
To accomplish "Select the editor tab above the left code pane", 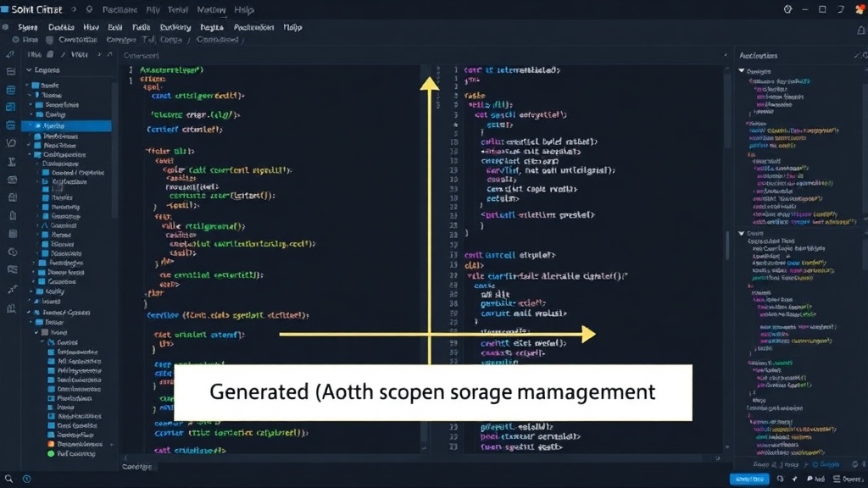I will click(x=142, y=55).
